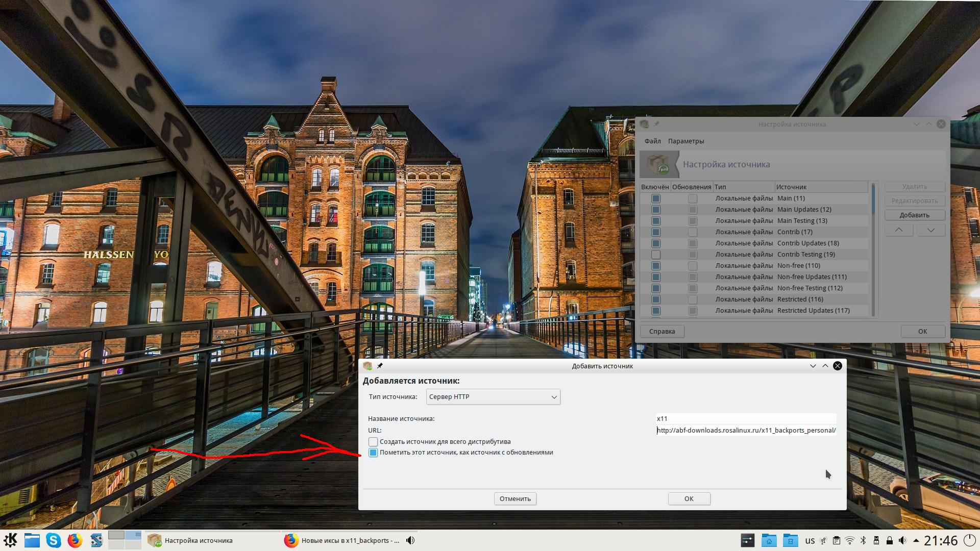Expand the 'Тип источника' Сервер HTTP dropdown
This screenshot has height=551, width=980.
pos(493,397)
